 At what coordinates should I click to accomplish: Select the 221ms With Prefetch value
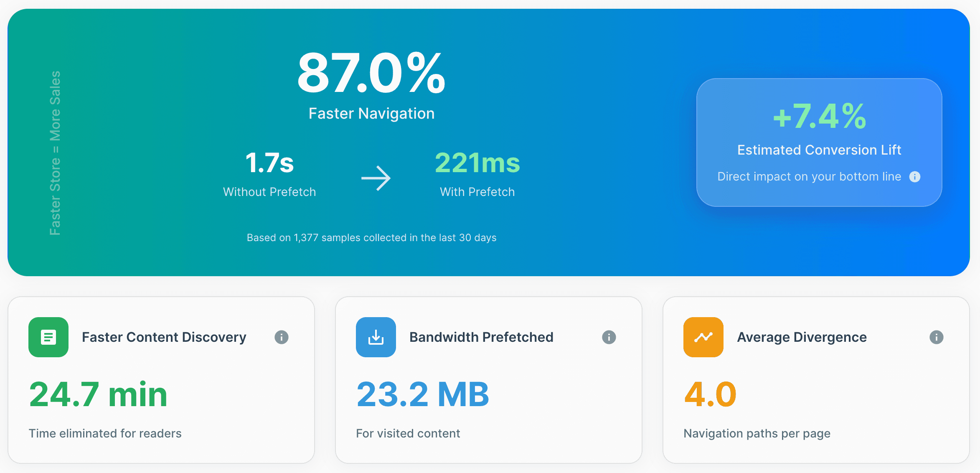pos(477,163)
